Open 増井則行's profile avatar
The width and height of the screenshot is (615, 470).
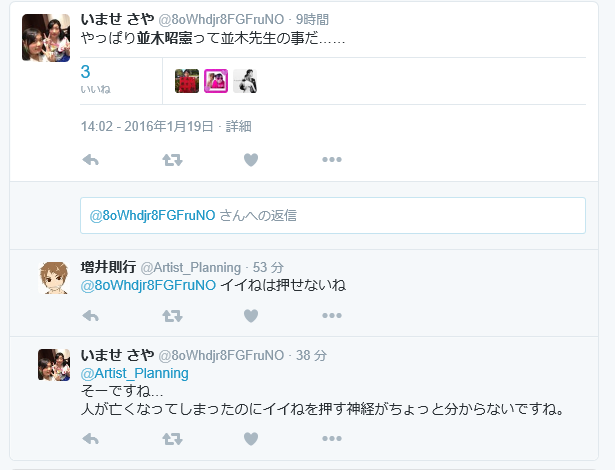tap(54, 278)
